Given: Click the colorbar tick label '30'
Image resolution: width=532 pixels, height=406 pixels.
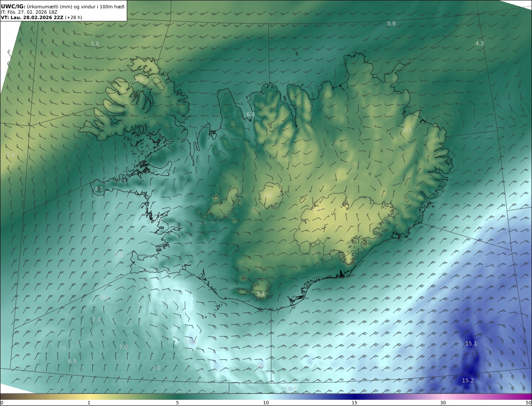Looking at the screenshot, I should click(443, 403).
